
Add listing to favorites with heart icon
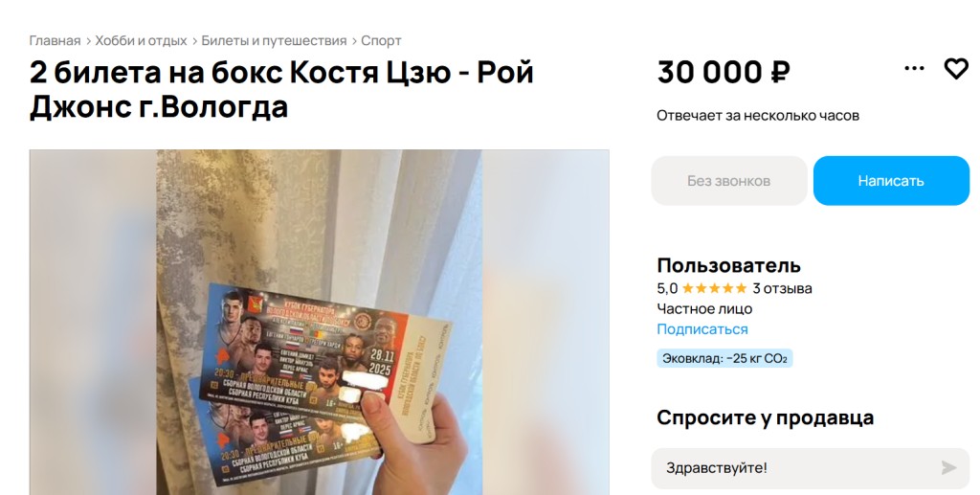(956, 68)
